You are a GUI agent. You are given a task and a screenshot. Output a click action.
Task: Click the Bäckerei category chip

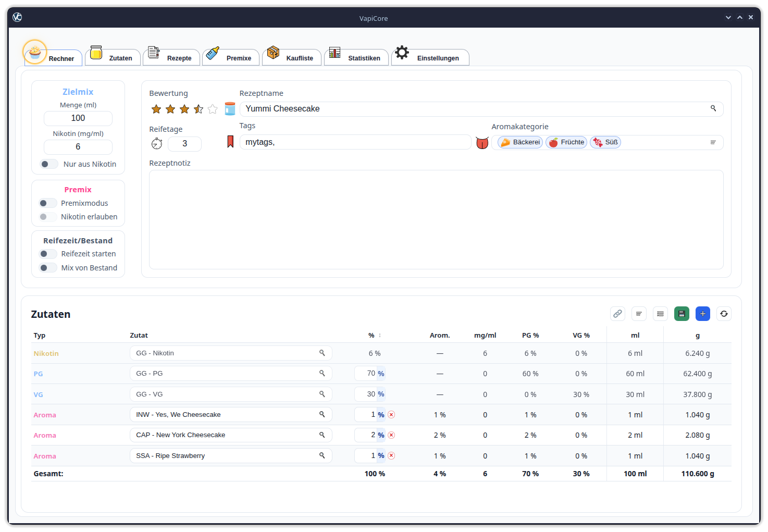[x=520, y=142]
